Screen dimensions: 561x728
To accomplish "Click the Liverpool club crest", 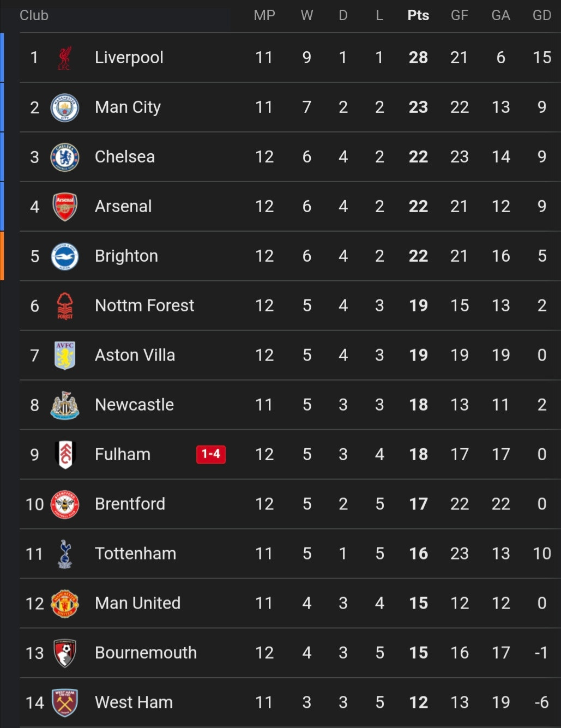I will click(x=64, y=58).
